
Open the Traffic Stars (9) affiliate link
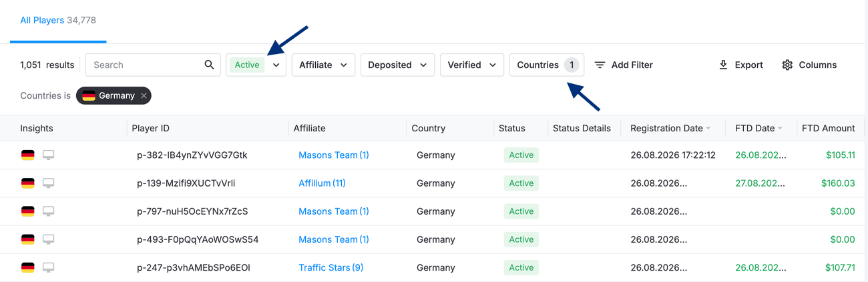point(331,267)
